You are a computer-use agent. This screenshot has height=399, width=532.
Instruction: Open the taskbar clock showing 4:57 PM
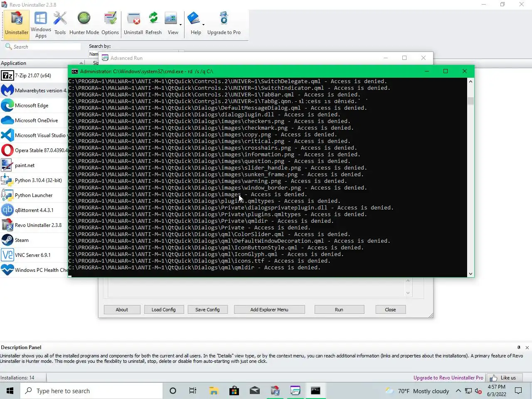497,391
